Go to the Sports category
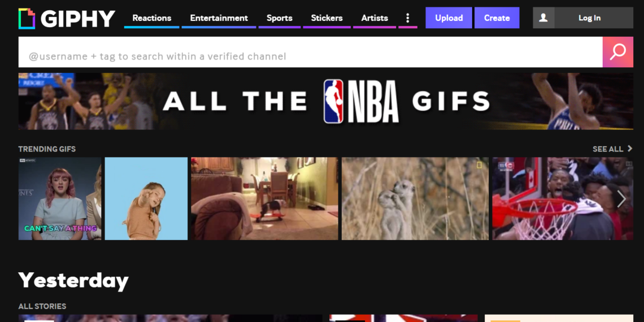The height and width of the screenshot is (322, 644). 279,18
